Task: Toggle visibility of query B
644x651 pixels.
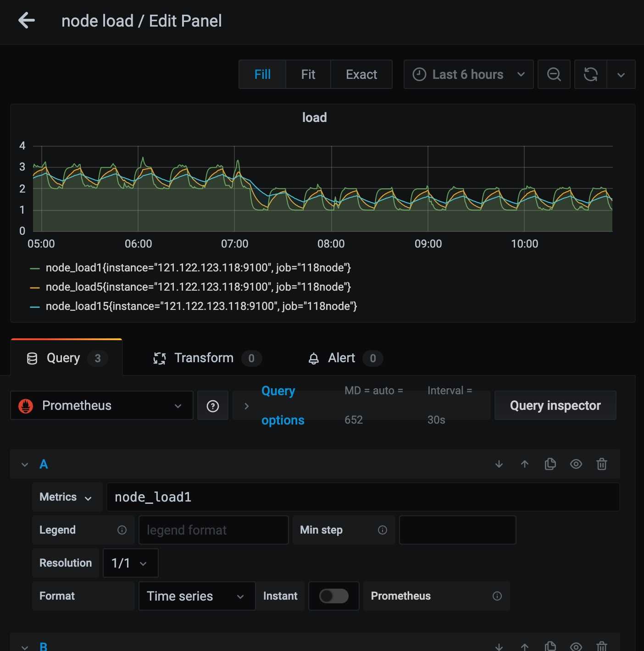Action: [576, 647]
